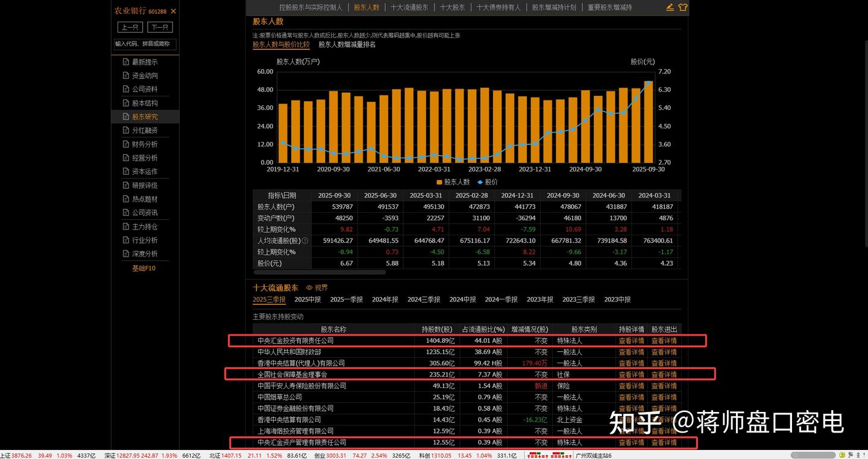View 持股详情 for 中国证券金融股份有限公司

(x=632, y=409)
